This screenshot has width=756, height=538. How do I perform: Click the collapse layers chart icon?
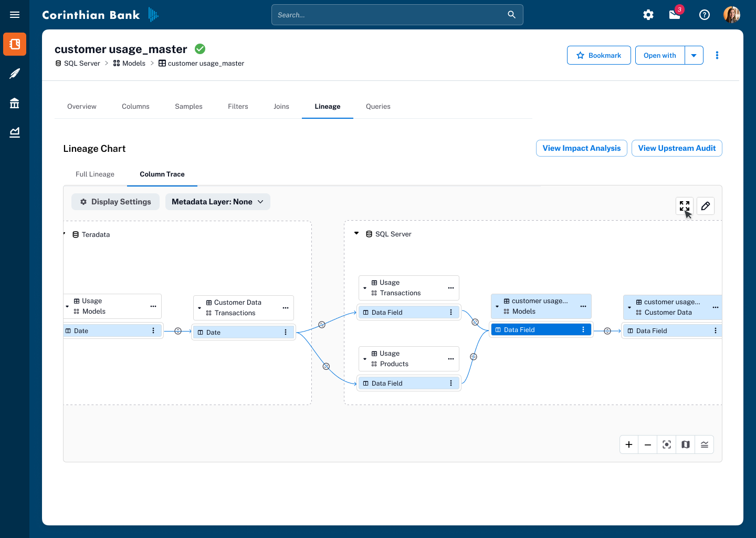point(705,444)
